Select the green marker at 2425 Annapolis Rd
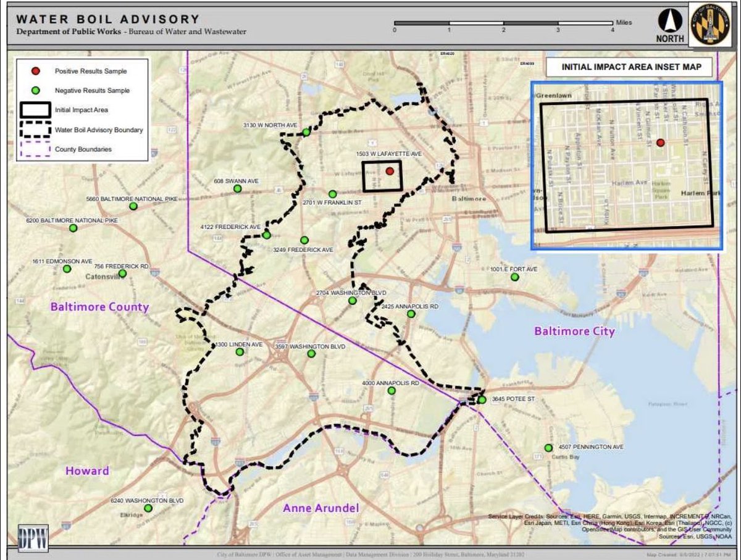Image resolution: width=741 pixels, height=560 pixels. pyautogui.click(x=411, y=314)
